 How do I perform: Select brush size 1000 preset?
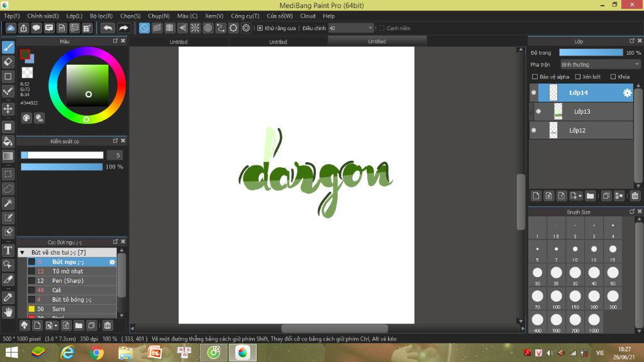[594, 322]
